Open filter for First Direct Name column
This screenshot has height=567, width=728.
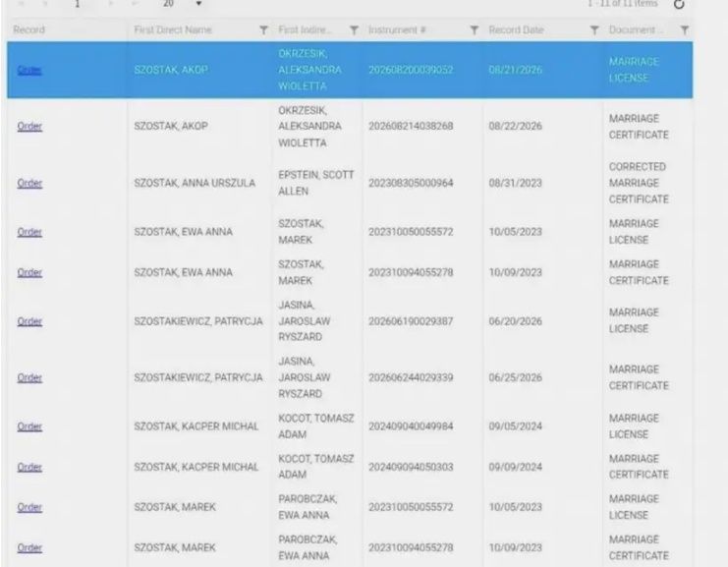coord(263,30)
